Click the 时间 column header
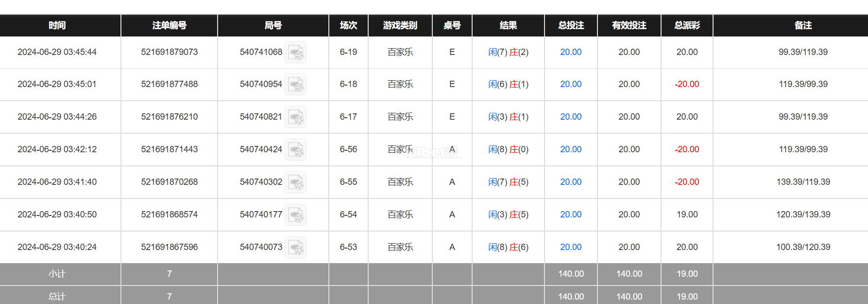This screenshot has height=304, width=868. coord(57,25)
